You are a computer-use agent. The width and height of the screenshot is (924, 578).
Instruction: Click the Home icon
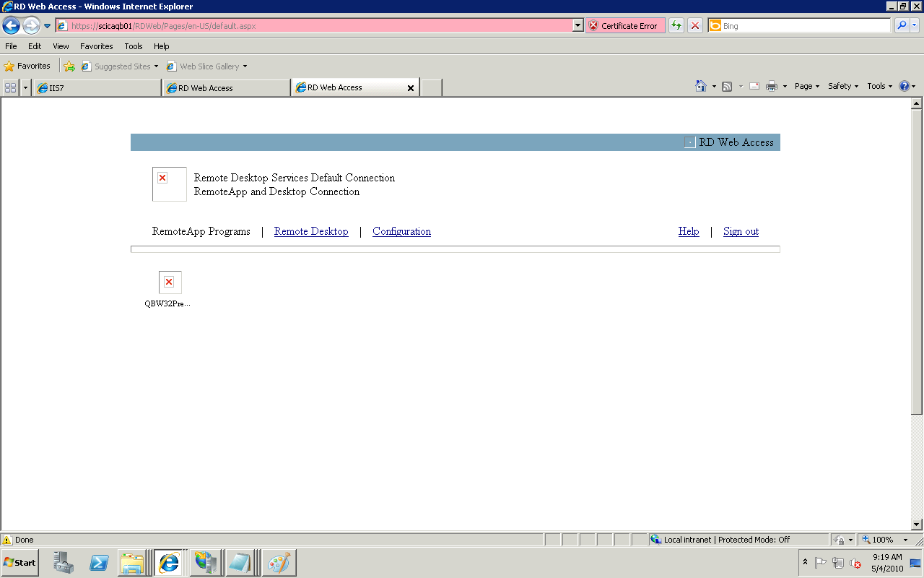click(701, 85)
